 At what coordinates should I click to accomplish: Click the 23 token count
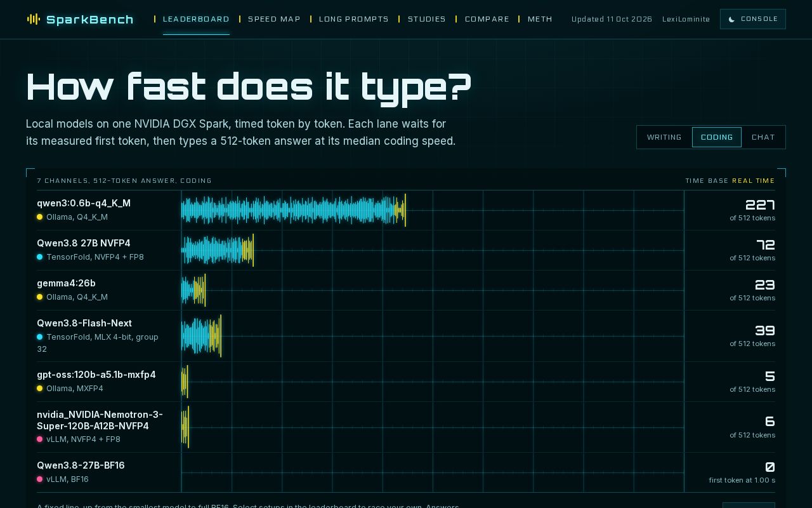[765, 284]
